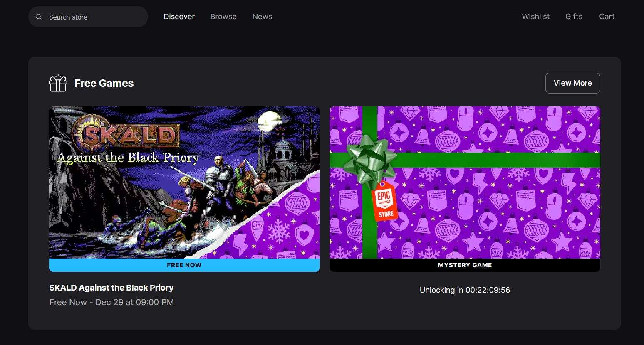Click the FREE NOW banner
Screen dimensions: 644x345
[184, 265]
